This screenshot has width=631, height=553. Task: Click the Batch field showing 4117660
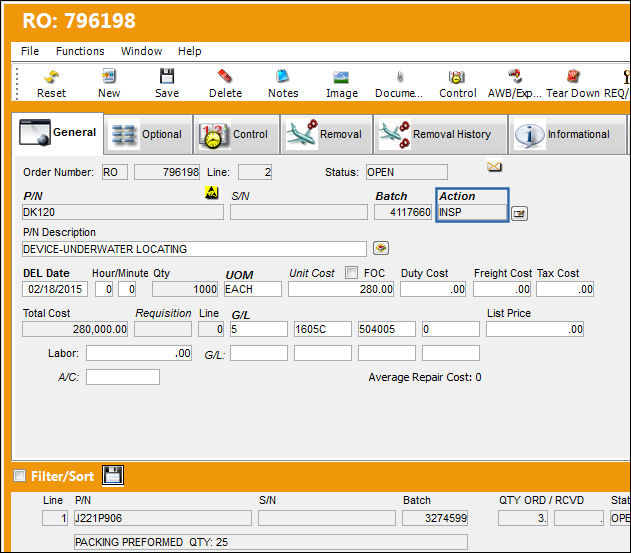[403, 212]
